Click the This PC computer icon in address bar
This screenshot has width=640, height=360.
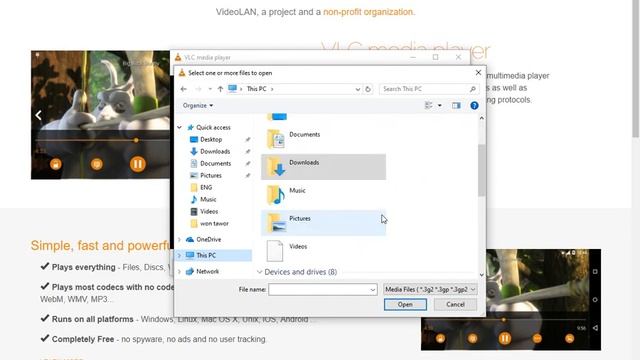[x=232, y=89]
